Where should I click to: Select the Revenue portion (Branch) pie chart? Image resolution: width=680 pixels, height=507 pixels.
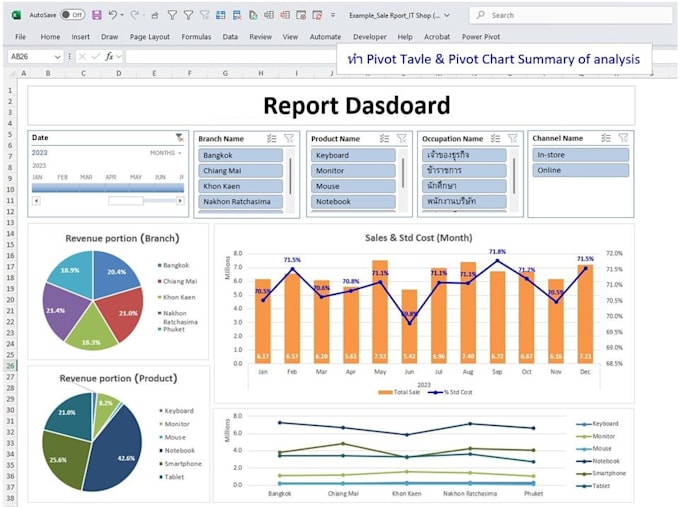coord(92,300)
